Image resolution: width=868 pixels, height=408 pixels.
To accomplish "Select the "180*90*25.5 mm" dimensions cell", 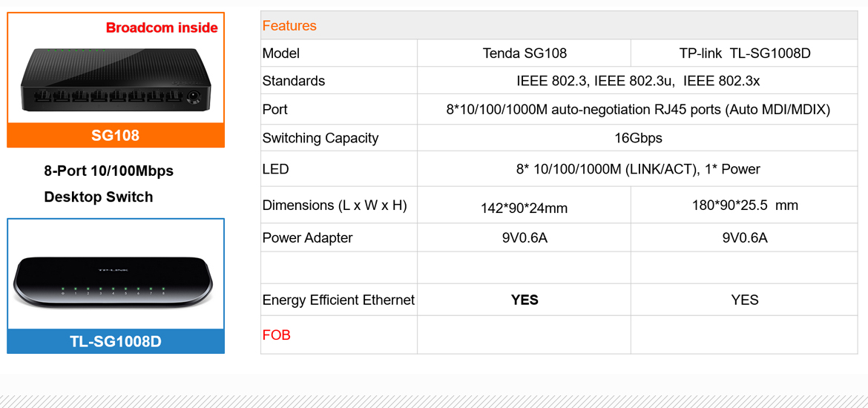I will pos(744,205).
